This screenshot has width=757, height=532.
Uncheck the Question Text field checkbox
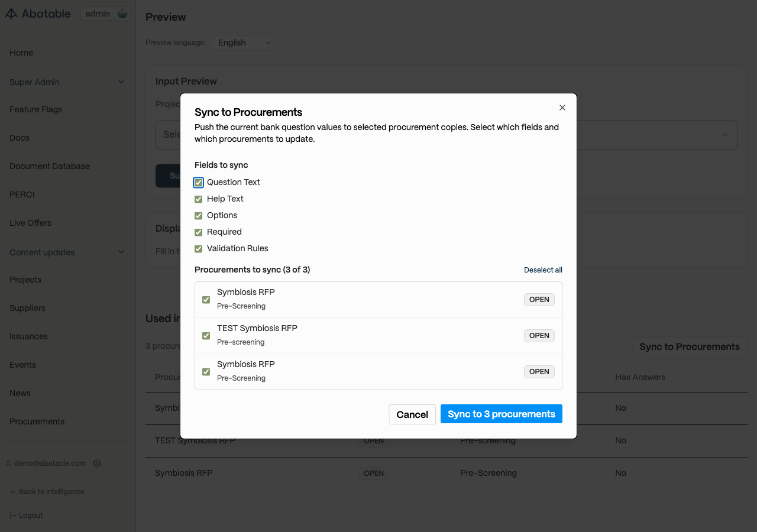199,183
